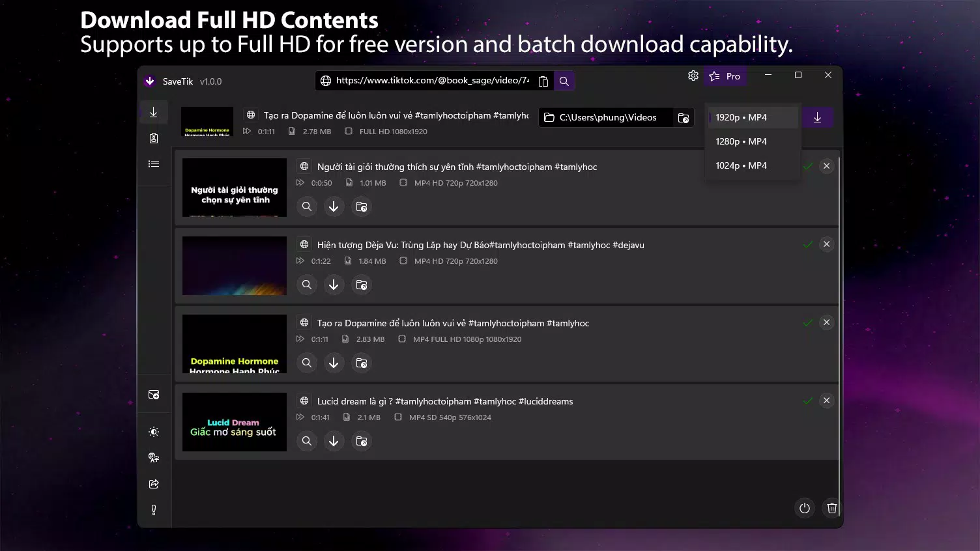The width and height of the screenshot is (980, 551).
Task: Download the 'Hiện tượng Dèja Vu' video
Action: click(x=334, y=285)
